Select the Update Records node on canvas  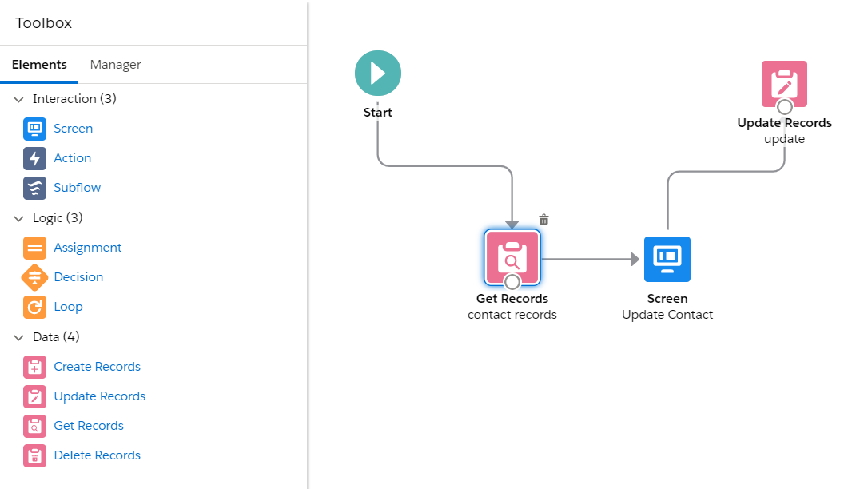tap(784, 84)
